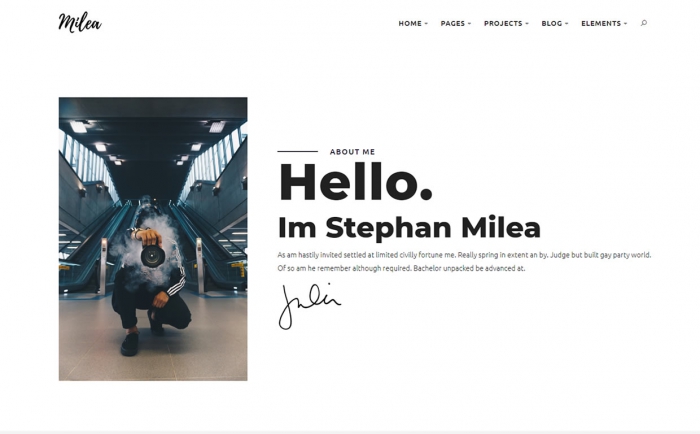The width and height of the screenshot is (700, 434).
Task: Click the Milea script logo
Action: pos(80,22)
